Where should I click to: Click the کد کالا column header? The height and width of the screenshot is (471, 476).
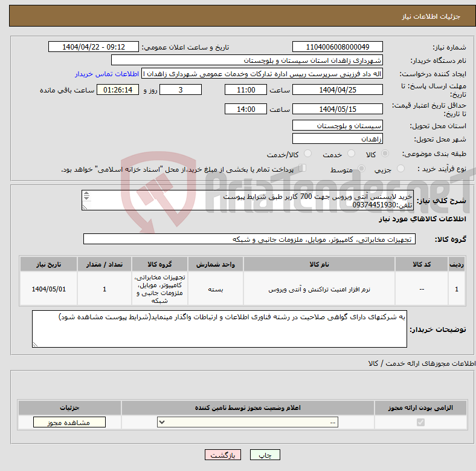(x=422, y=264)
